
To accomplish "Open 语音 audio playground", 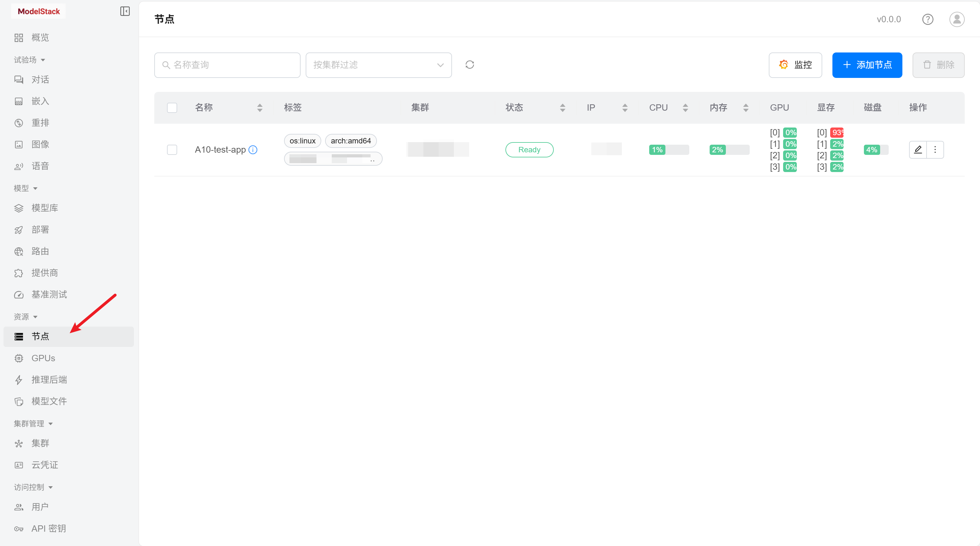I will coord(68,166).
